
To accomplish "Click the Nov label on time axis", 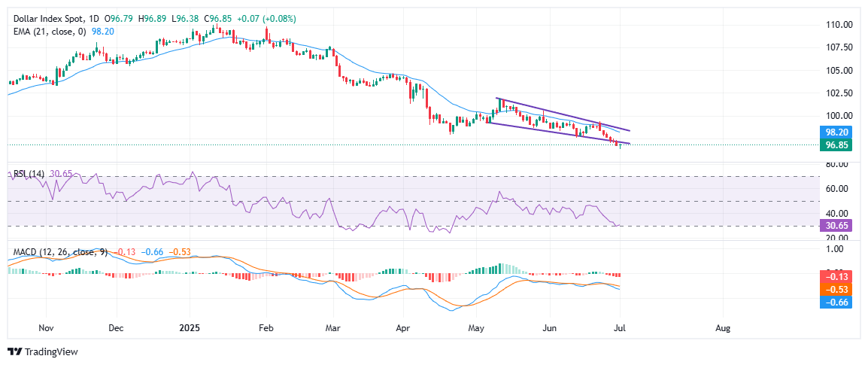I will (46, 328).
